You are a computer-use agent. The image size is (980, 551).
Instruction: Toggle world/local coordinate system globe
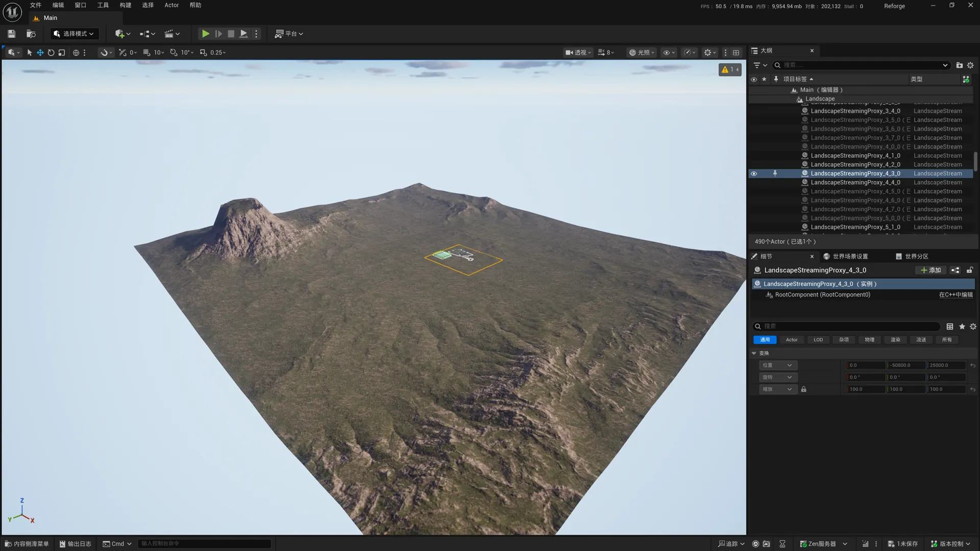[76, 53]
